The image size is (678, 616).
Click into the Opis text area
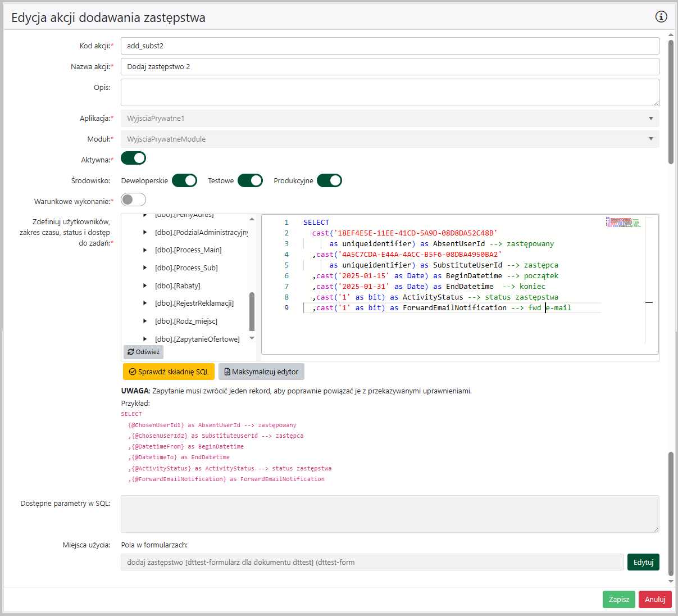pos(389,92)
